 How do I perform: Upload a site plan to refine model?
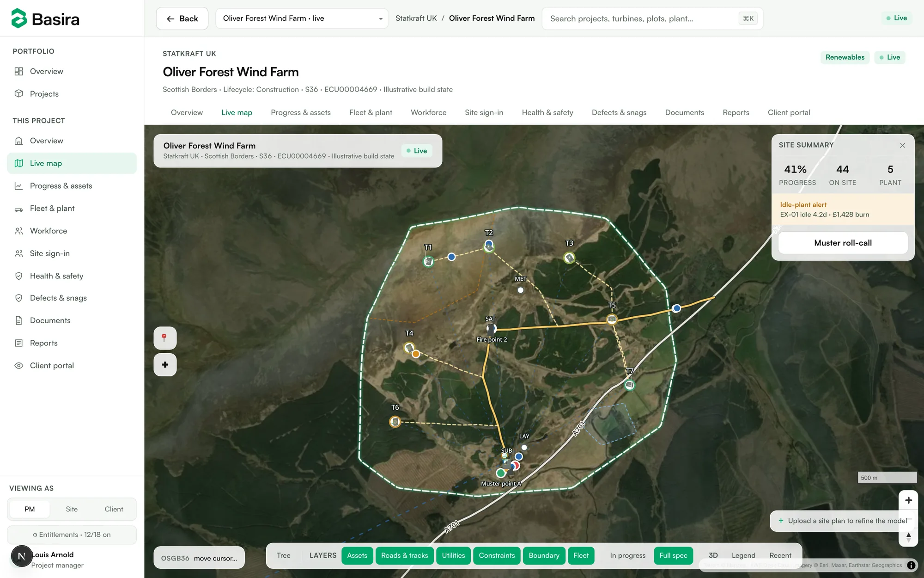[x=843, y=521]
